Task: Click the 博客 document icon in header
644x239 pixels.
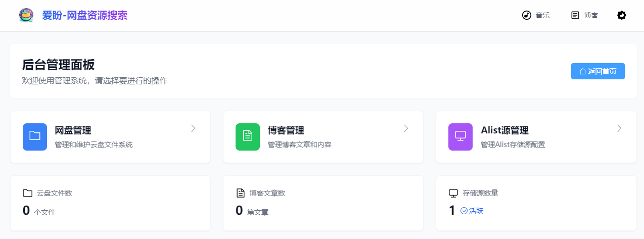Action: (x=575, y=15)
